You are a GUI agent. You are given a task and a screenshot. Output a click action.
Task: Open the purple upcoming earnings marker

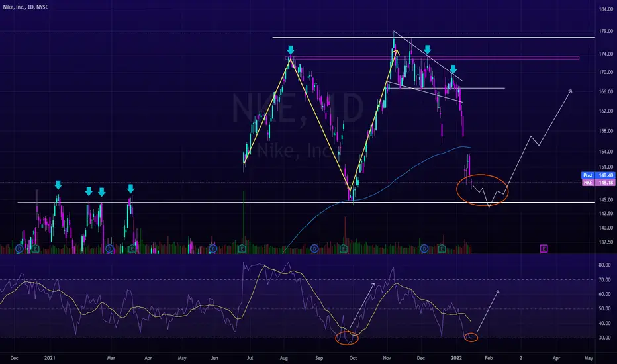[x=544, y=249]
